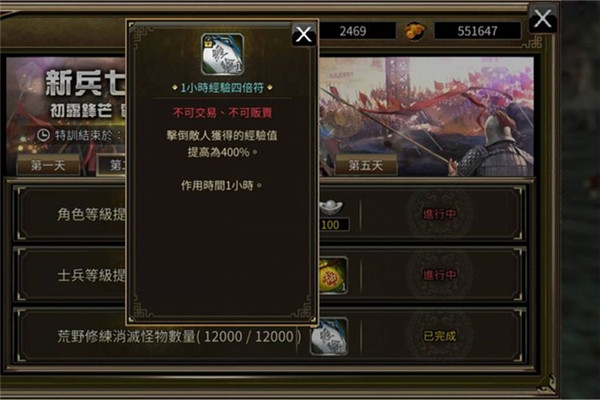This screenshot has width=600, height=400.
Task: Click the 551647 gold amount field
Action: coord(478,31)
